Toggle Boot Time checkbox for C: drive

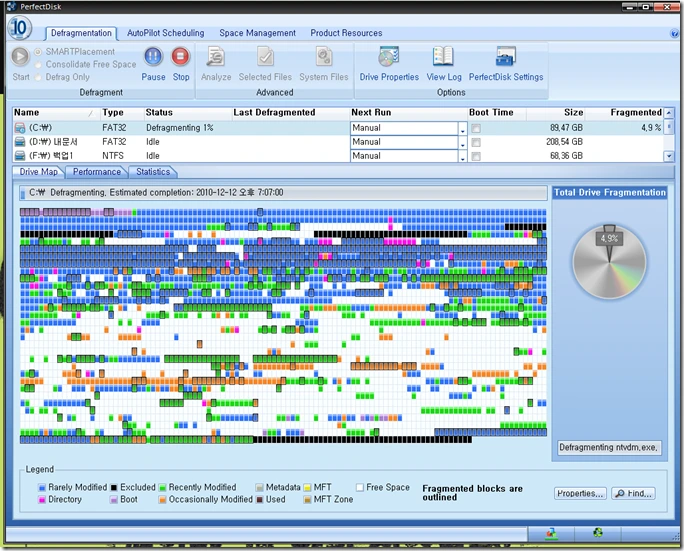476,128
